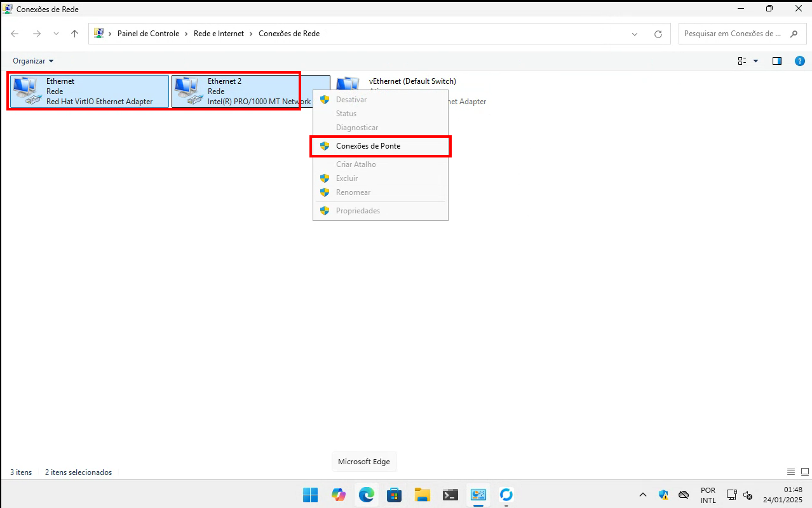Expand the address bar history dropdown

point(635,34)
